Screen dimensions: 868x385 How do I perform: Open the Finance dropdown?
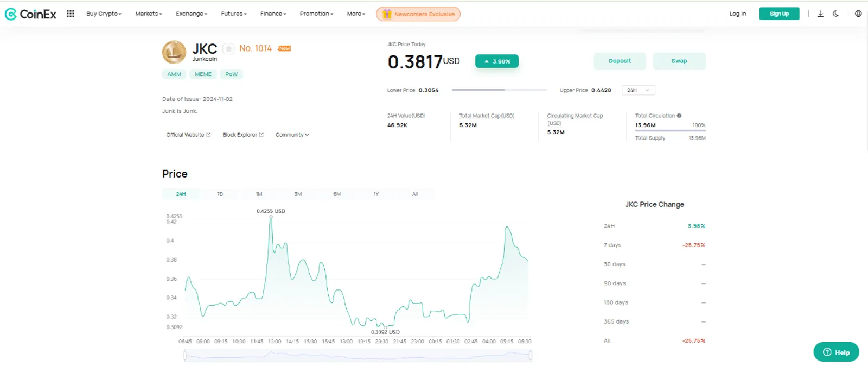coord(273,14)
